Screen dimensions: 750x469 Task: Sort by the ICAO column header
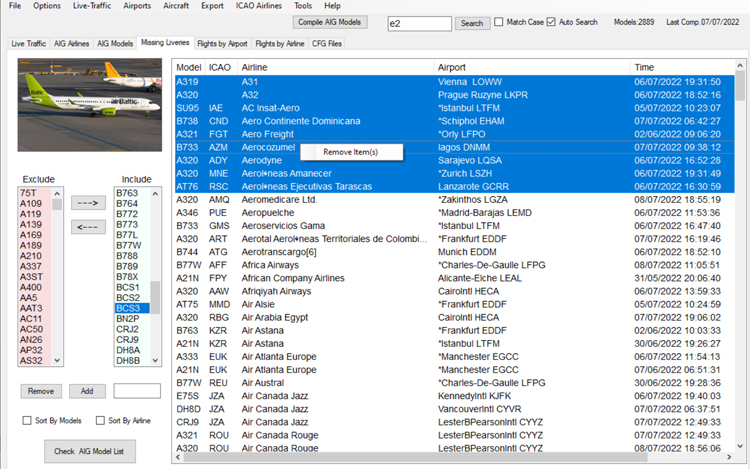point(221,67)
